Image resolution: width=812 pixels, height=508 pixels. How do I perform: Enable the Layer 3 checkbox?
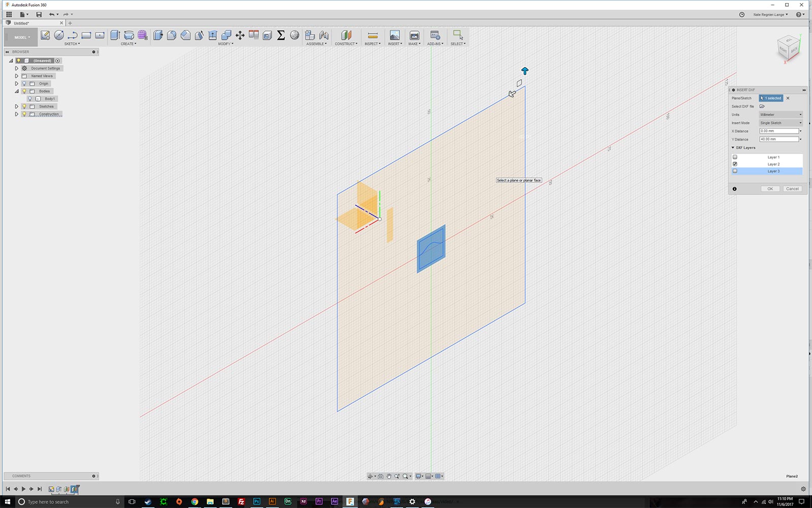coord(735,171)
